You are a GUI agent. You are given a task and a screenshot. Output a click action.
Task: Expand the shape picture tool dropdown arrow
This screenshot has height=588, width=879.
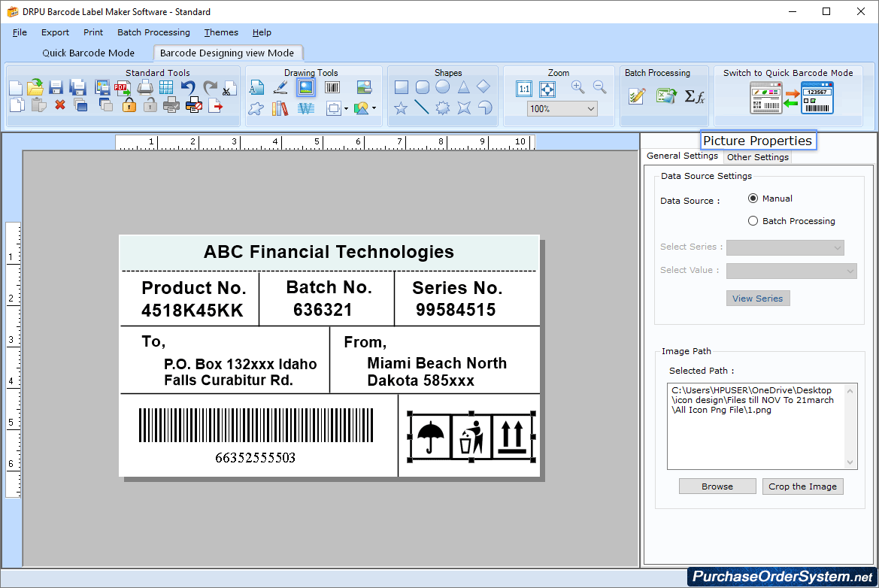374,108
